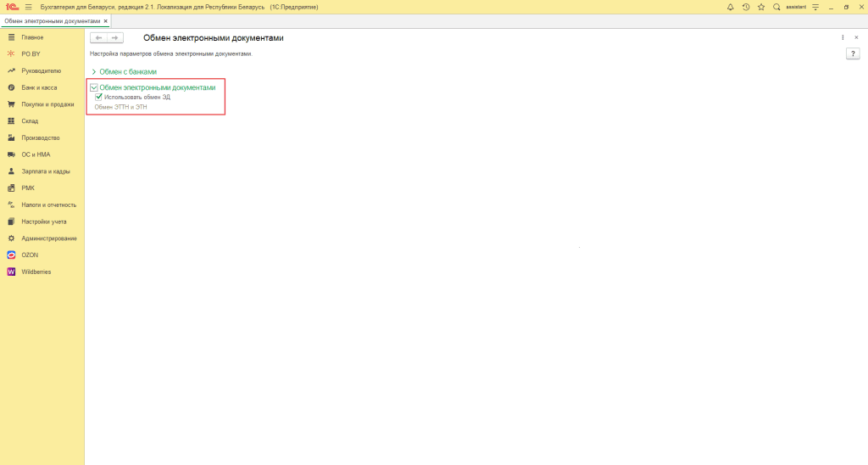Open service settings menu icon in title bar
Image resolution: width=868 pixels, height=465 pixels.
(x=815, y=7)
